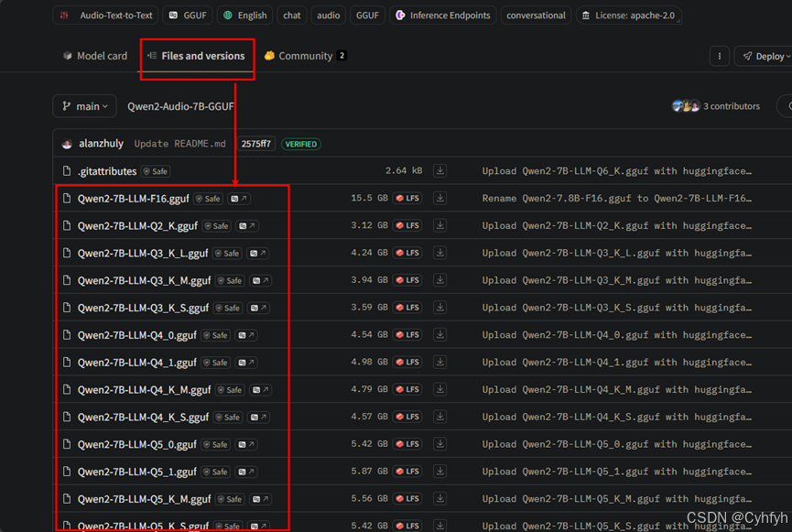792x532 pixels.
Task: Open GGUF viewer icon for Qwen2-7B-LLM-Q5_0.gguf
Action: [246, 444]
